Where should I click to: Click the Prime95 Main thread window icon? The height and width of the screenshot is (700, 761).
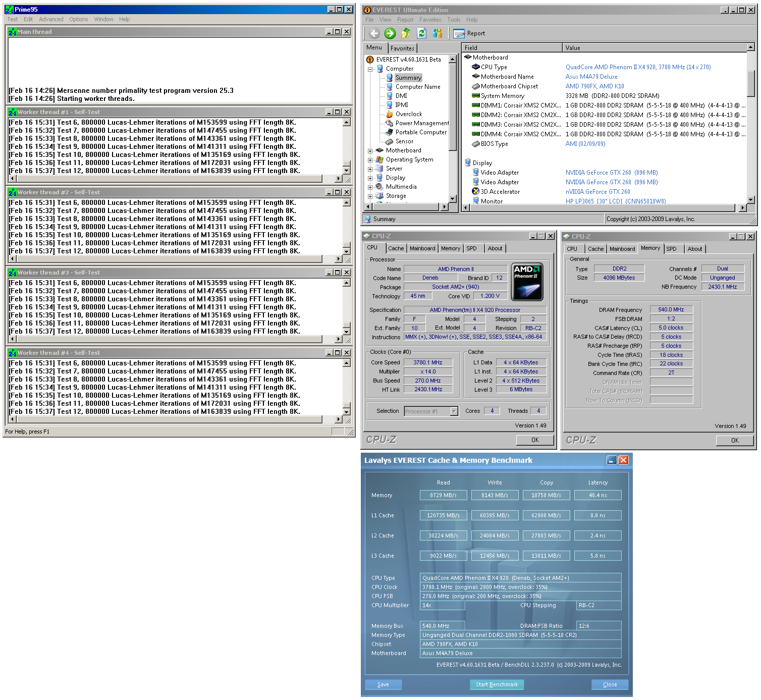13,32
